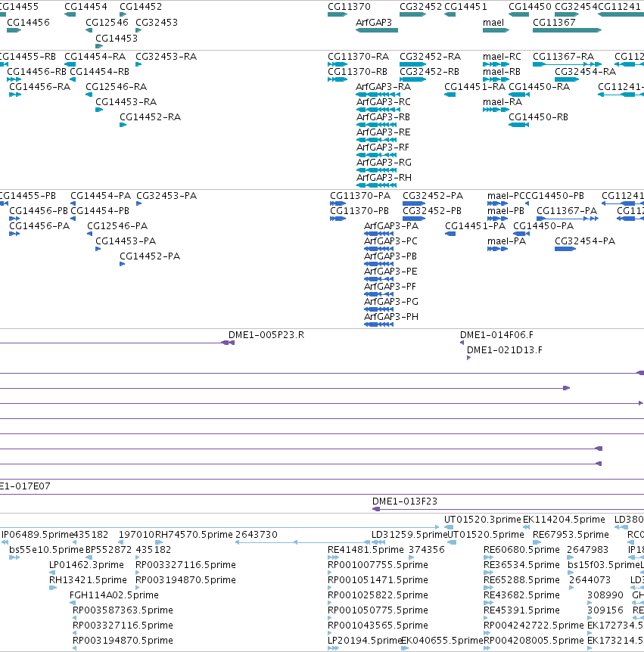Open the FGH114A02.5prime EST label
Image resolution: width=644 pixels, height=652 pixels.
(114, 595)
